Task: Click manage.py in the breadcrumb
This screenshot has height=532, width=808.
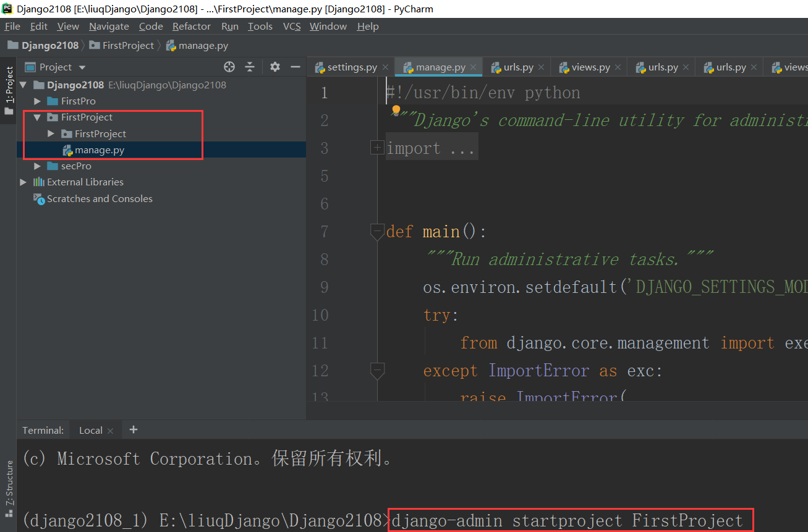Action: [x=203, y=46]
